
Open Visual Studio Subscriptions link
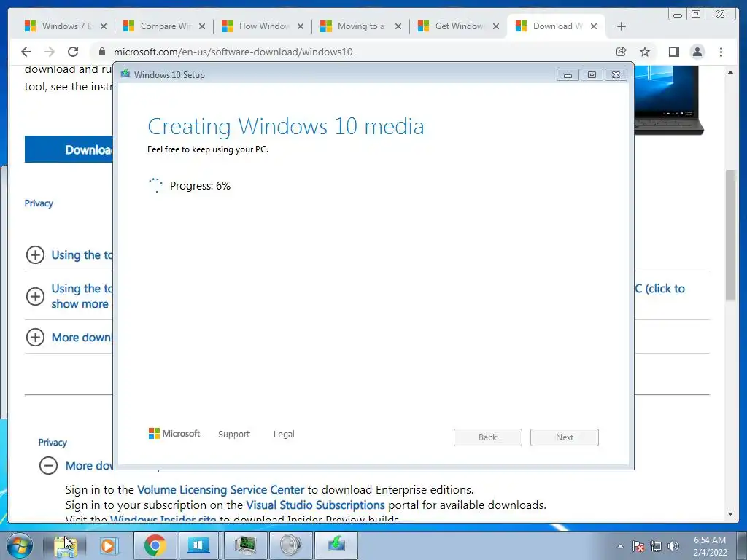pyautogui.click(x=315, y=505)
